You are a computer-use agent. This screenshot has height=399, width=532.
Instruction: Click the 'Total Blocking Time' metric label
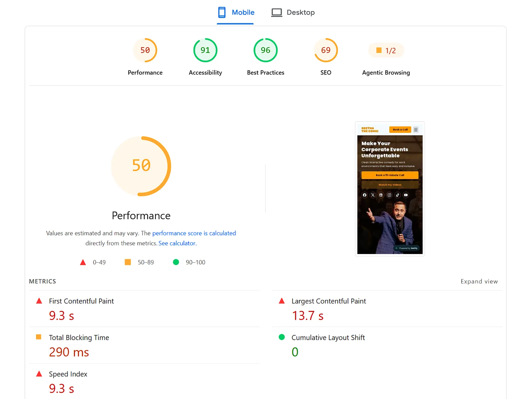pyautogui.click(x=79, y=337)
